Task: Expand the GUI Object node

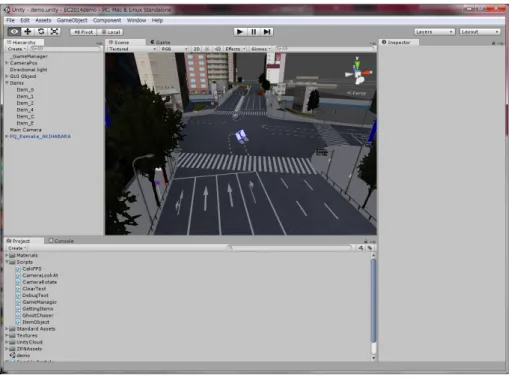Action: click(x=7, y=76)
